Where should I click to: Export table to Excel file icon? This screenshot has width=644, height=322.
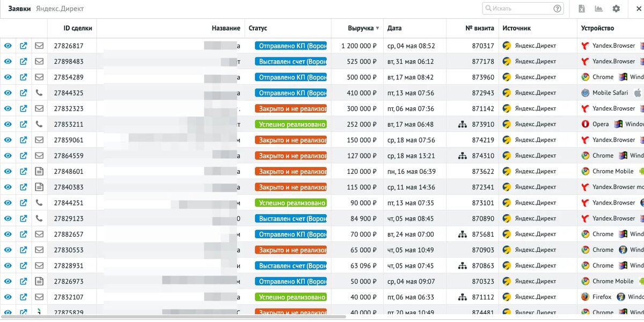click(582, 9)
